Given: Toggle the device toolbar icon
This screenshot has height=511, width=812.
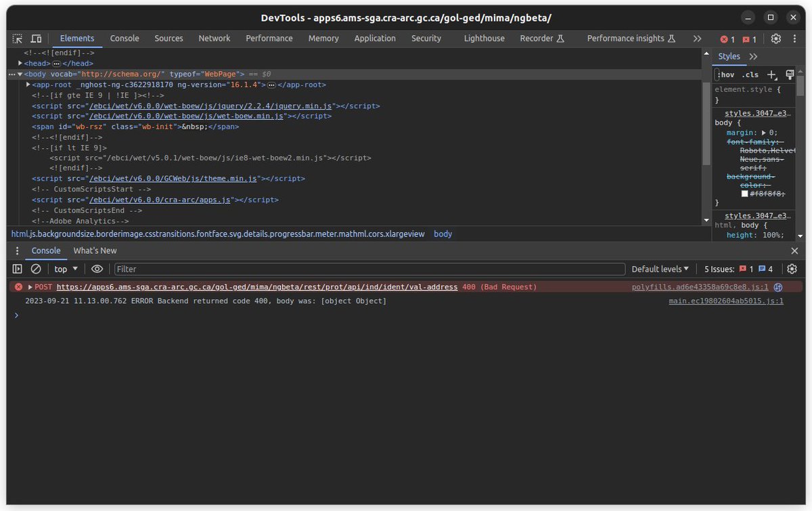Looking at the screenshot, I should pyautogui.click(x=36, y=39).
